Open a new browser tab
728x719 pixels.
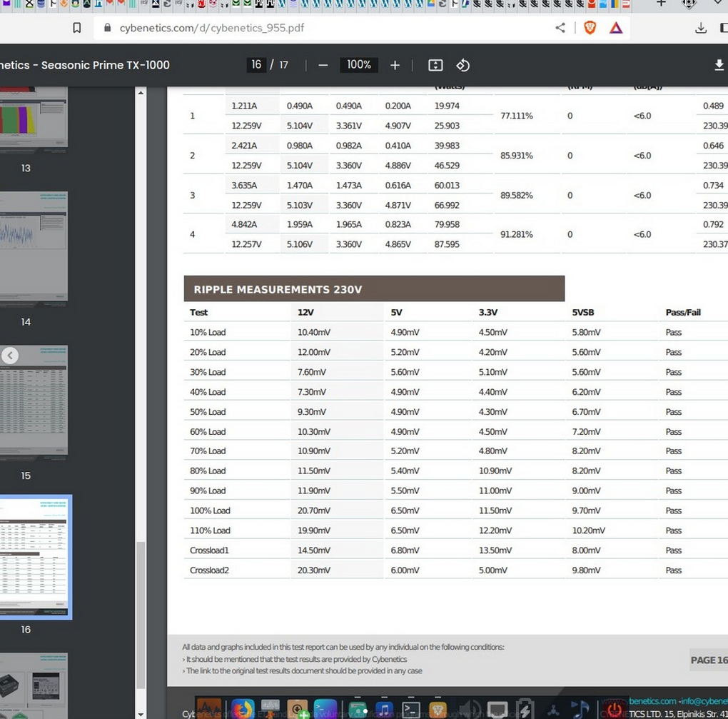[x=661, y=4]
